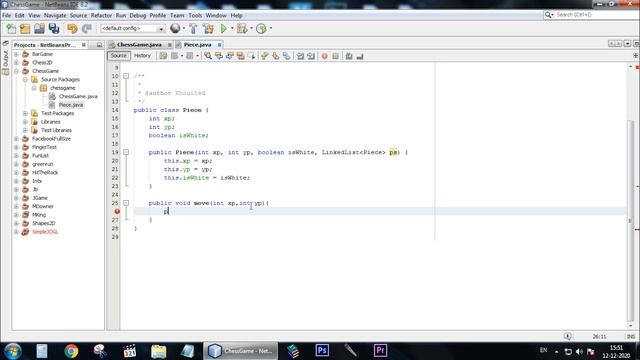
Task: Open the Debug Project dropdown arrow
Action: pos(251,29)
